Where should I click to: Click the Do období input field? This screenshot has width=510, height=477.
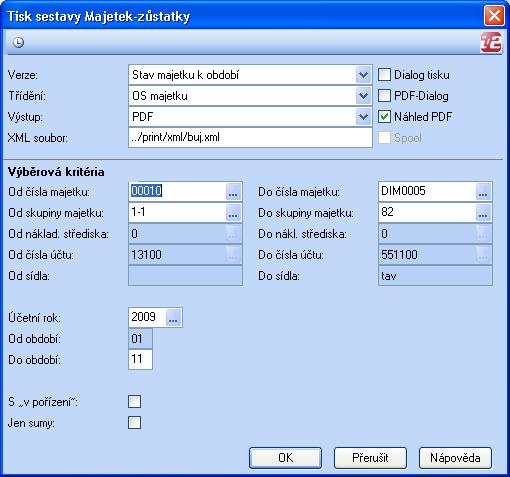pyautogui.click(x=140, y=359)
